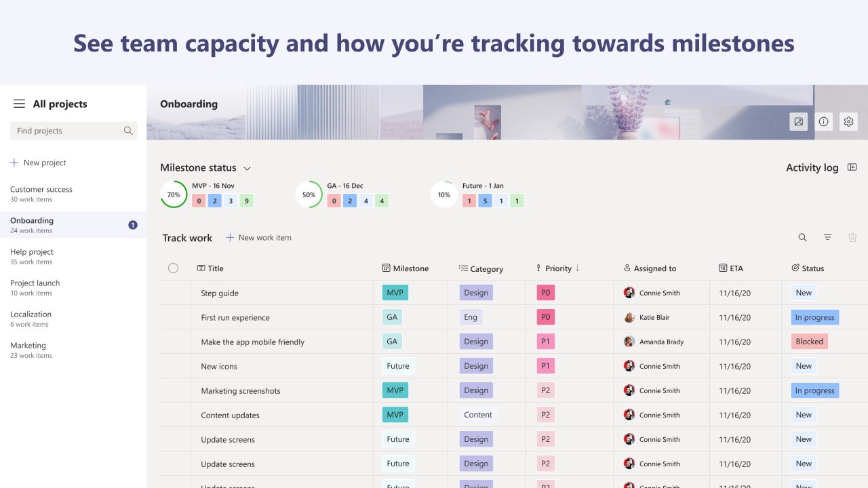
Task: Click the Priority column icon
Action: 538,268
